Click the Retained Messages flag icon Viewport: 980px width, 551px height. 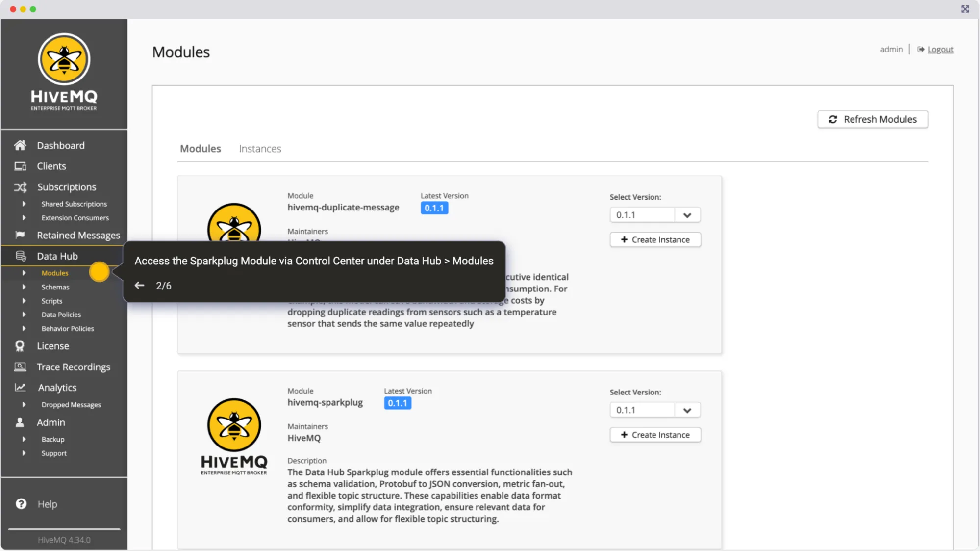click(x=20, y=235)
